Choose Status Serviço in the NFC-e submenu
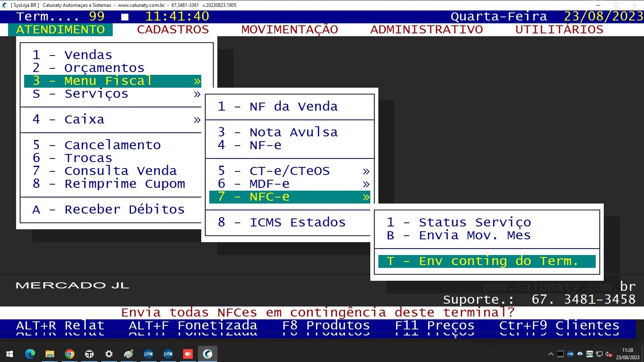The image size is (644, 362). pyautogui.click(x=459, y=222)
